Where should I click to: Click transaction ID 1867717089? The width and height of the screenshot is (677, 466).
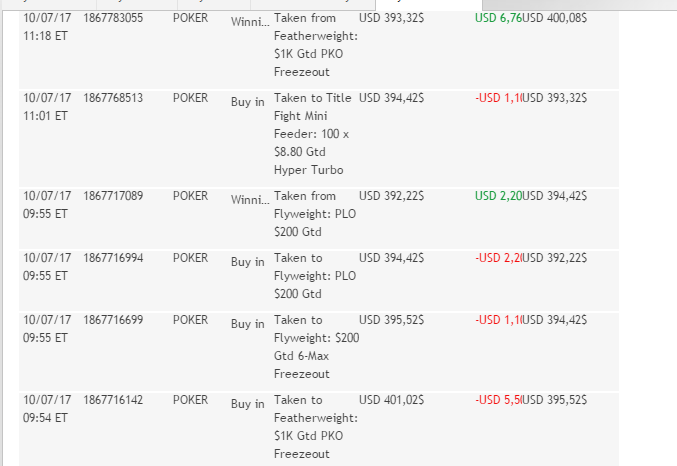(114, 196)
